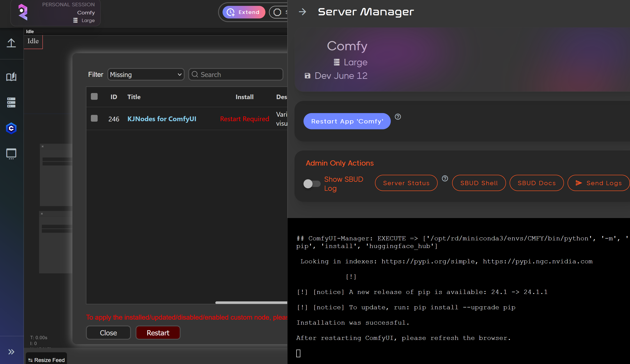Check the select-all checkbox in the table header
The width and height of the screenshot is (630, 364).
pyautogui.click(x=94, y=97)
